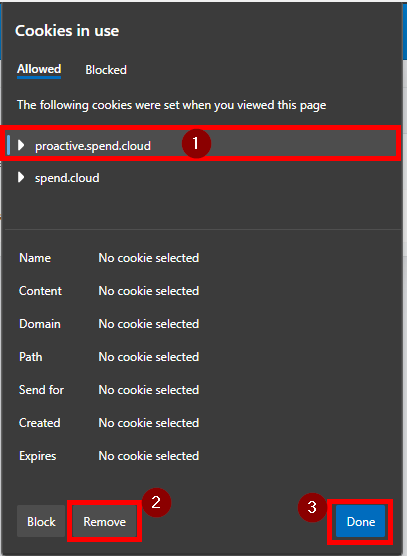Image resolution: width=407 pixels, height=556 pixels.
Task: Click the red badge numbered 2
Action: [x=156, y=502]
